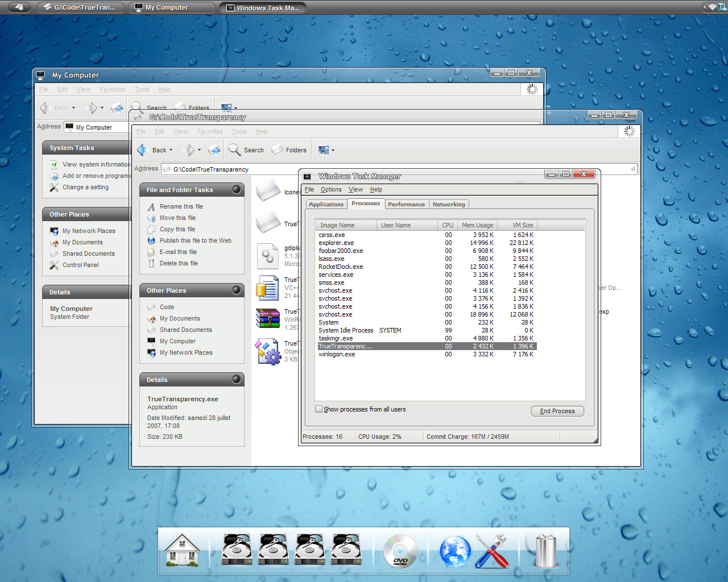This screenshot has height=582, width=728.
Task: Collapse the File and Folder Tasks panel
Action: pyautogui.click(x=237, y=190)
